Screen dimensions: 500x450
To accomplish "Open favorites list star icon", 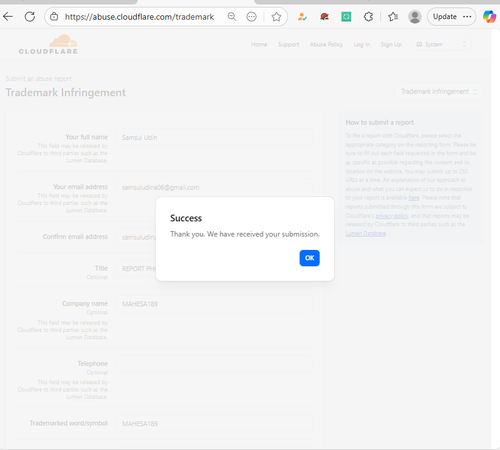I will tap(393, 16).
